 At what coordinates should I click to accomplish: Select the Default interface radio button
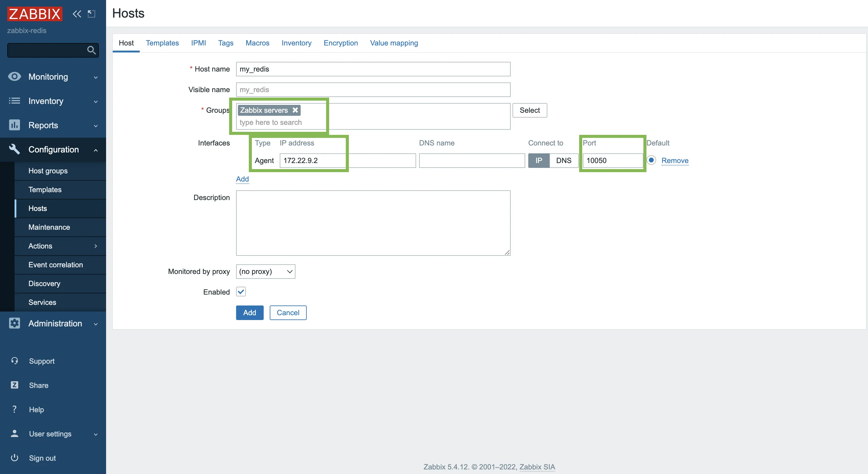coord(651,160)
